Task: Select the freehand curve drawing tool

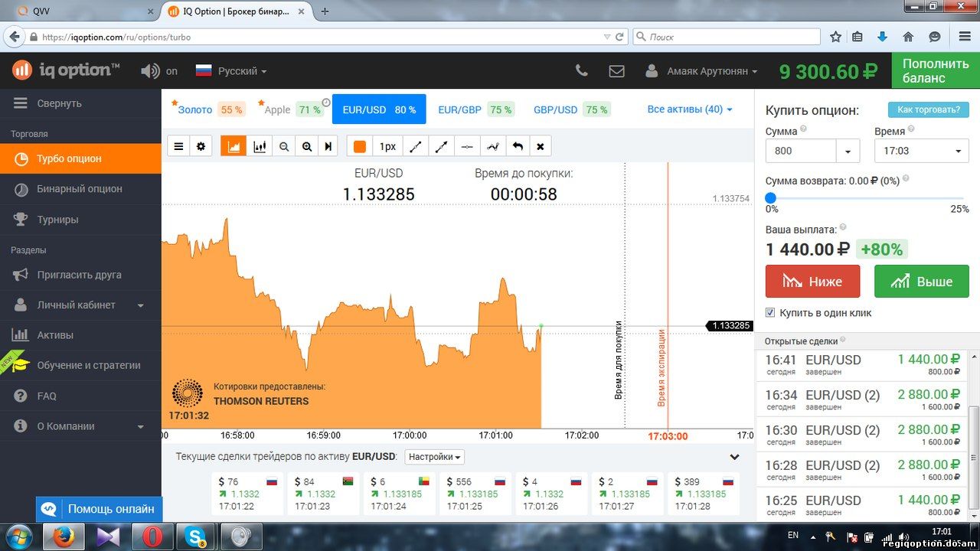Action: point(493,146)
